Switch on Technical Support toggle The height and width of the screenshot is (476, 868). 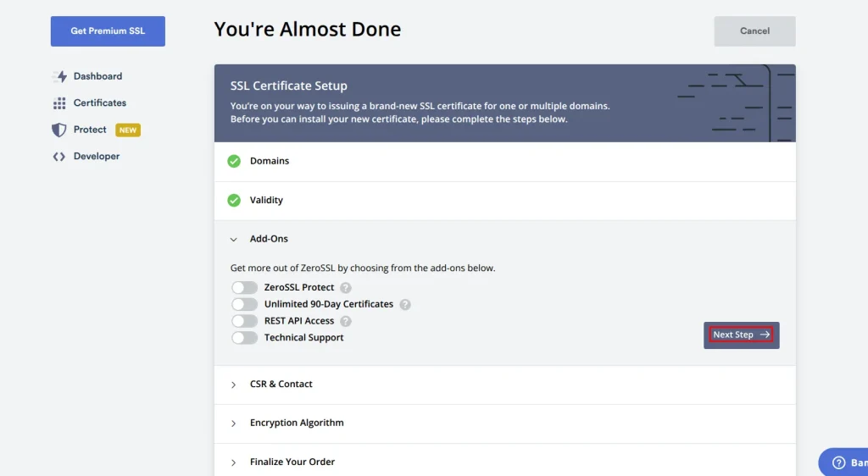click(x=245, y=338)
